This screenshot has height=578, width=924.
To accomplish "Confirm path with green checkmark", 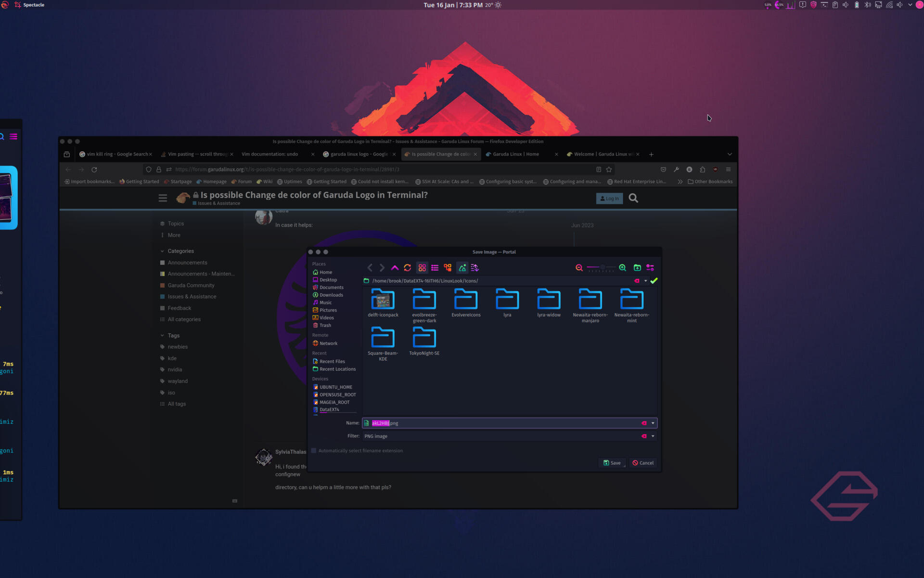I will point(654,281).
